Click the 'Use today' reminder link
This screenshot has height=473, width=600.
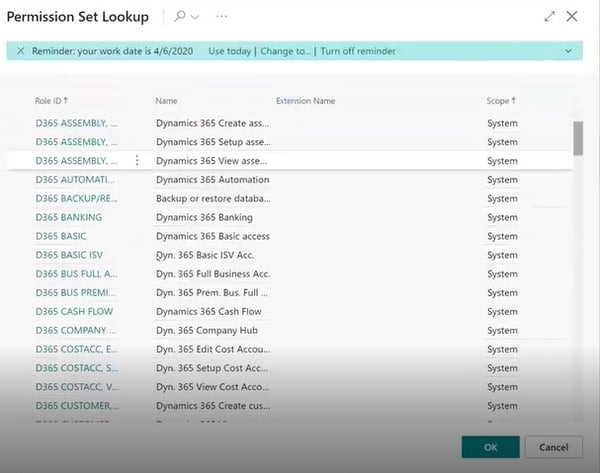(x=230, y=51)
